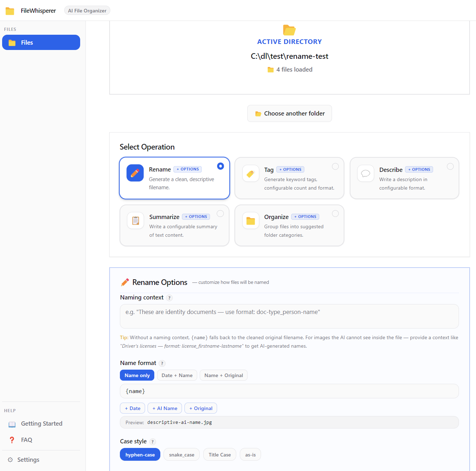The width and height of the screenshot is (476, 471).
Task: Expand the Organize options badge
Action: tap(305, 217)
